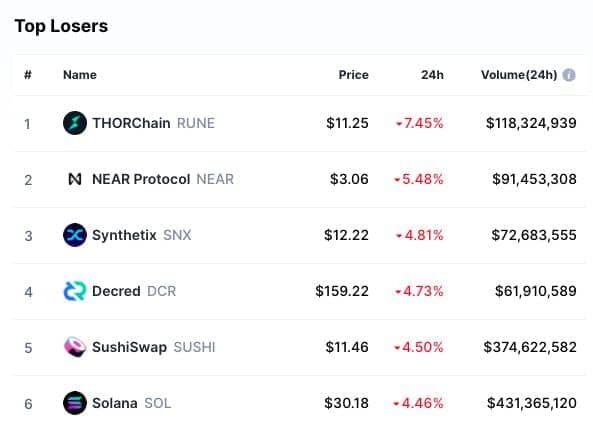Open the Decred DCR coin page
593x422 pixels.
coord(134,291)
